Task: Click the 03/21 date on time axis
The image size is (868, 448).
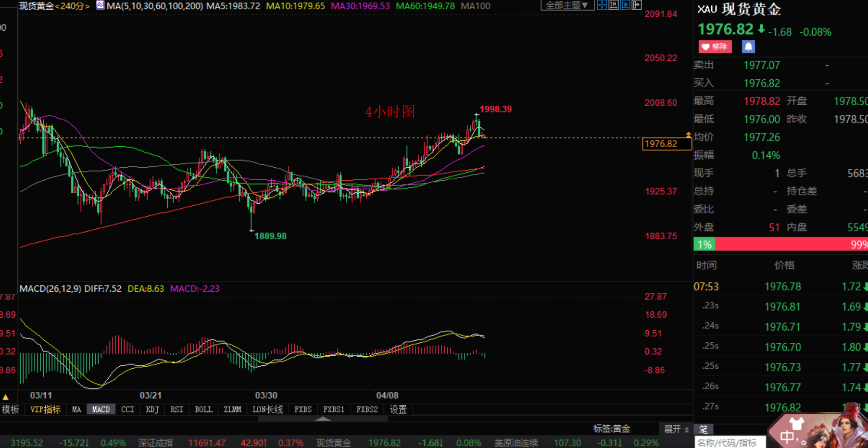Action: (151, 395)
